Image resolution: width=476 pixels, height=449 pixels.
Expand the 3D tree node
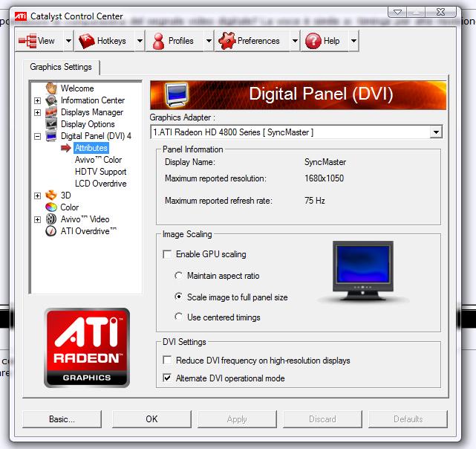tap(37, 196)
